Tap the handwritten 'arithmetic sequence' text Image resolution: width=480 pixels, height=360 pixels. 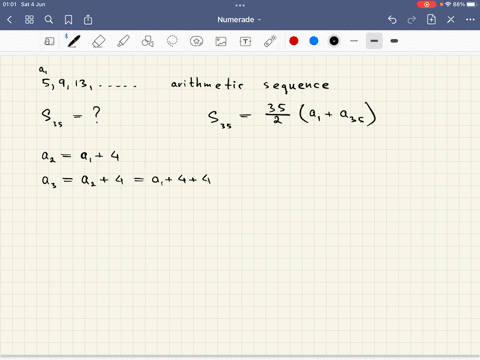pyautogui.click(x=250, y=85)
